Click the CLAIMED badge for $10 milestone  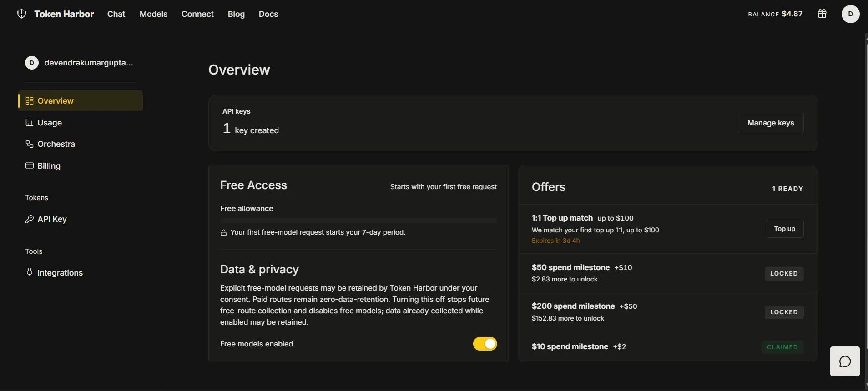pyautogui.click(x=782, y=347)
